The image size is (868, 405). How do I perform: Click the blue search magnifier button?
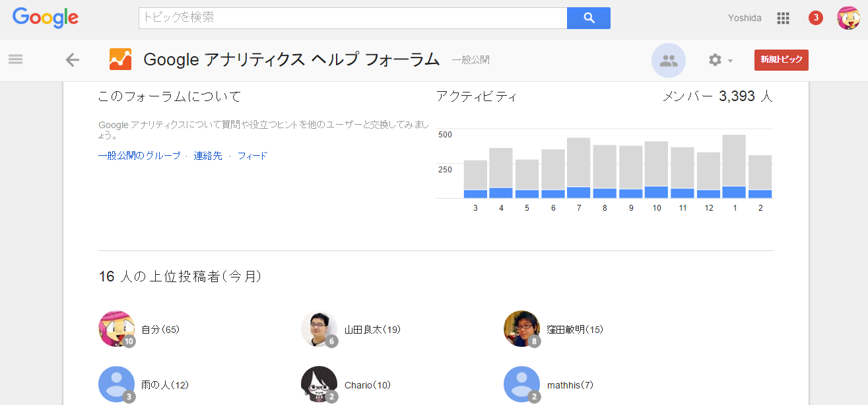point(589,18)
